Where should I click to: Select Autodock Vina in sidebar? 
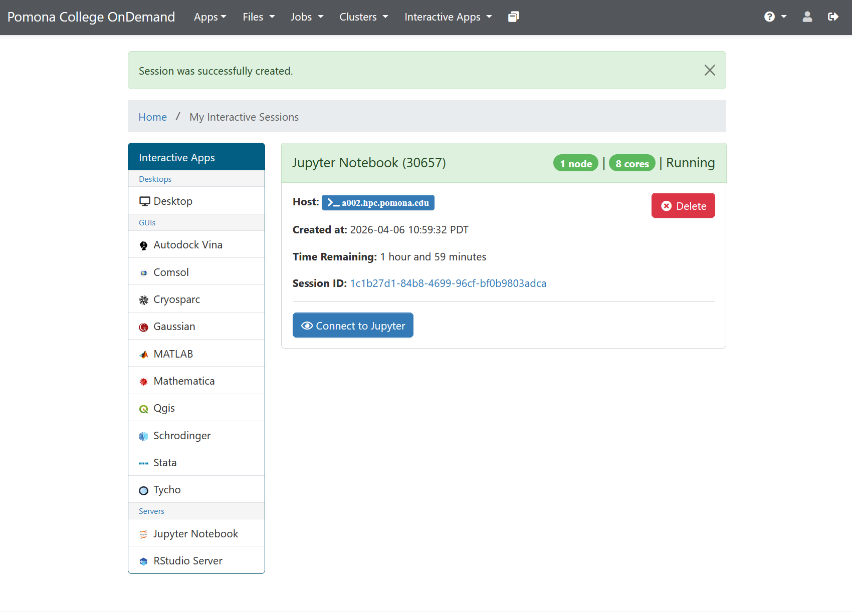(196, 244)
